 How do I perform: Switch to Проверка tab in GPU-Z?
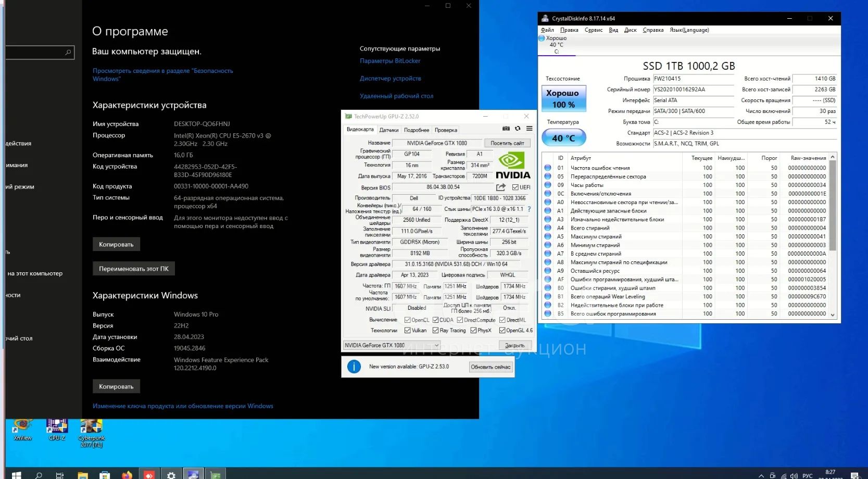446,130
